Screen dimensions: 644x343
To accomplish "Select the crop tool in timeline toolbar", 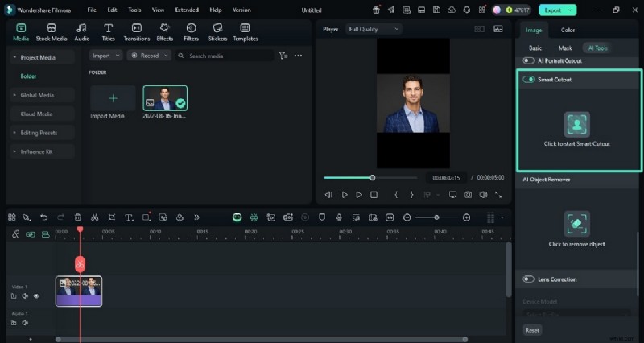I will tap(112, 217).
